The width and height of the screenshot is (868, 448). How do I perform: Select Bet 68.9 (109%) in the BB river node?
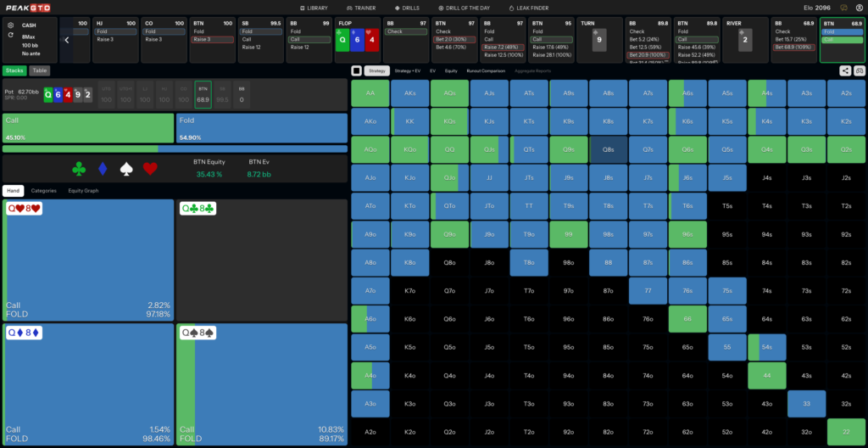tap(793, 48)
